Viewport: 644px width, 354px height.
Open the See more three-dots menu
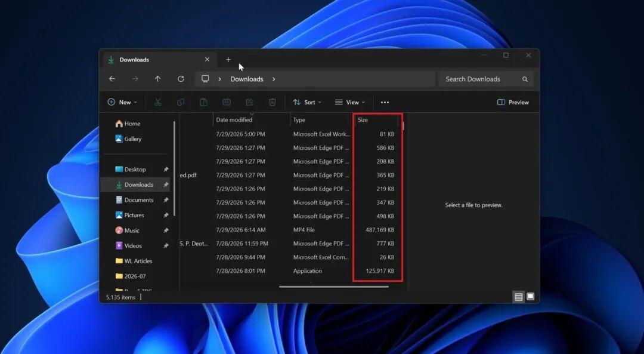pos(385,102)
